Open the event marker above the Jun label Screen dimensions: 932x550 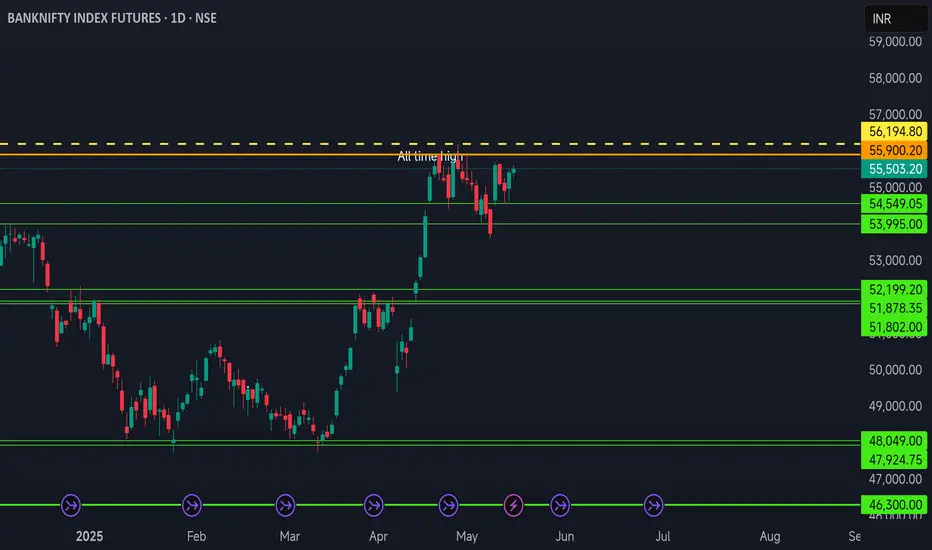click(560, 505)
